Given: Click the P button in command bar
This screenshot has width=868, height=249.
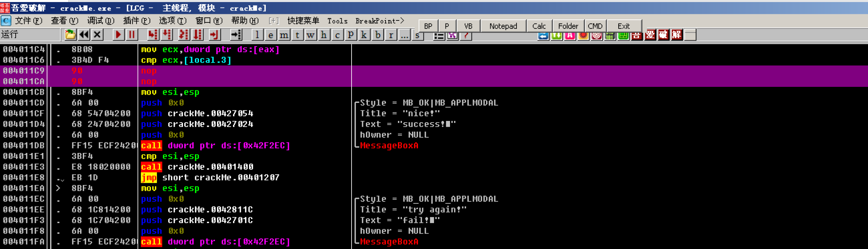Looking at the screenshot, I should [x=447, y=26].
